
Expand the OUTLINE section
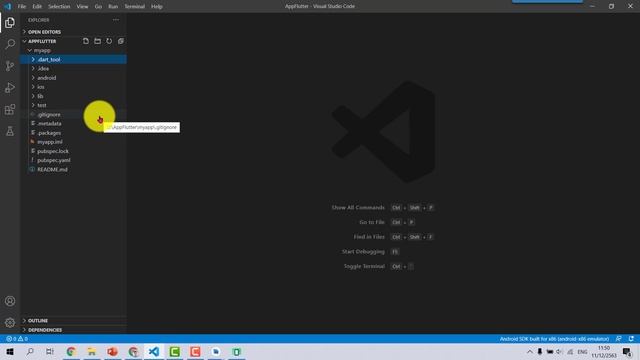click(73, 320)
